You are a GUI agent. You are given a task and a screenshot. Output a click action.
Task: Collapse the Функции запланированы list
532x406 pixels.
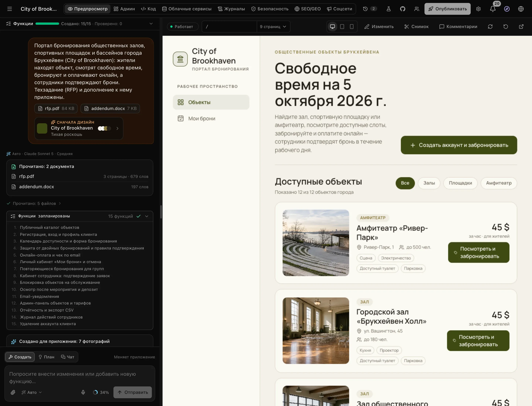coord(147,216)
